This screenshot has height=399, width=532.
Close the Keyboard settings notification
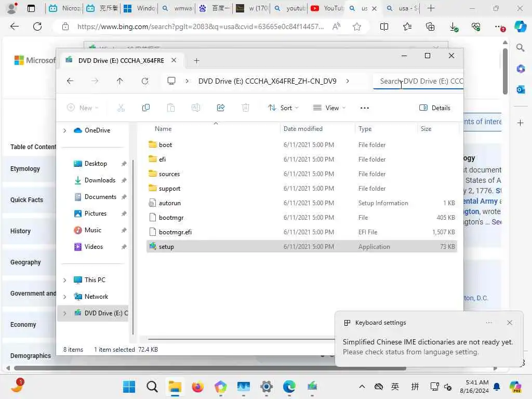[x=509, y=323]
